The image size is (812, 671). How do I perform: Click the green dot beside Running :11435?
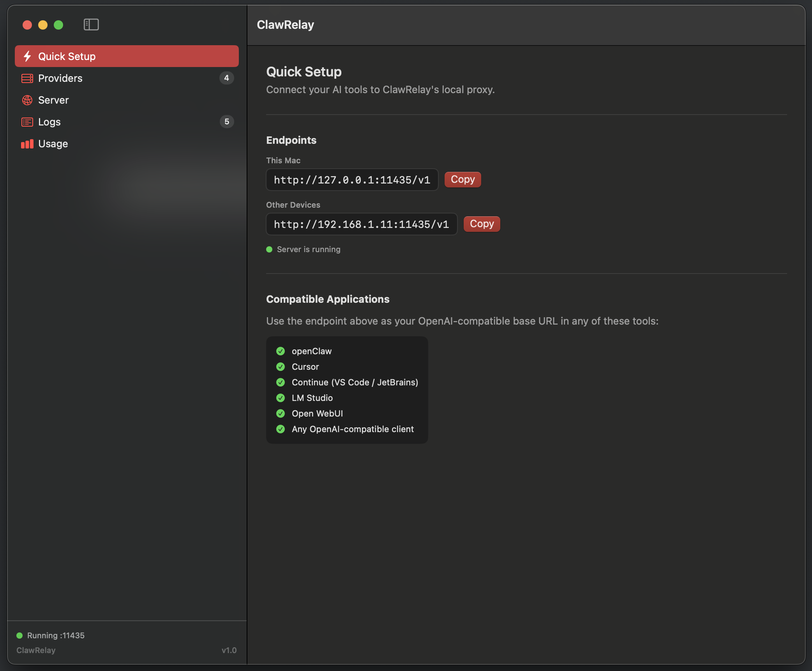19,636
